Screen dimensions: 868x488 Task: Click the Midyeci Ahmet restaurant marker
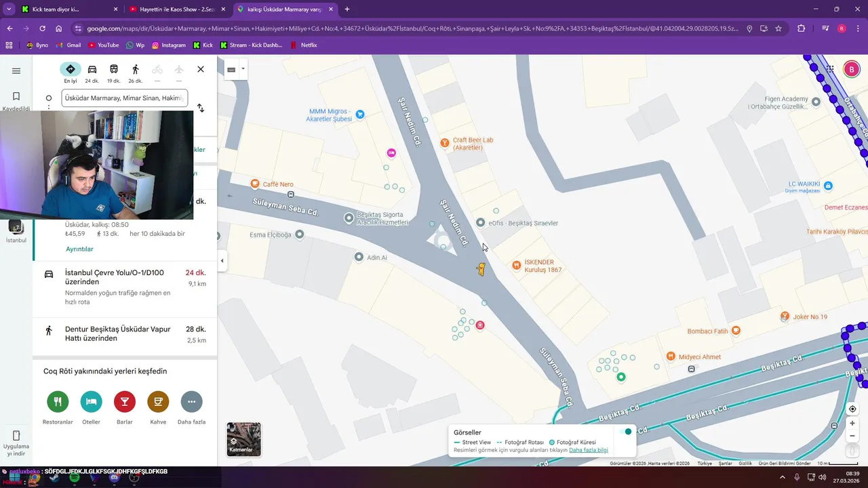click(x=670, y=357)
